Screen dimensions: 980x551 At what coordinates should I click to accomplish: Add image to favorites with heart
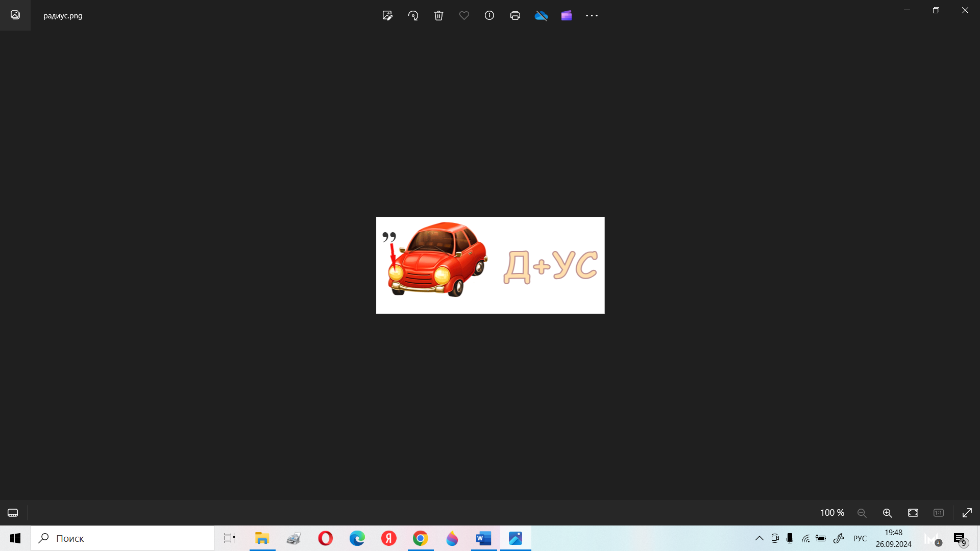[x=464, y=15]
